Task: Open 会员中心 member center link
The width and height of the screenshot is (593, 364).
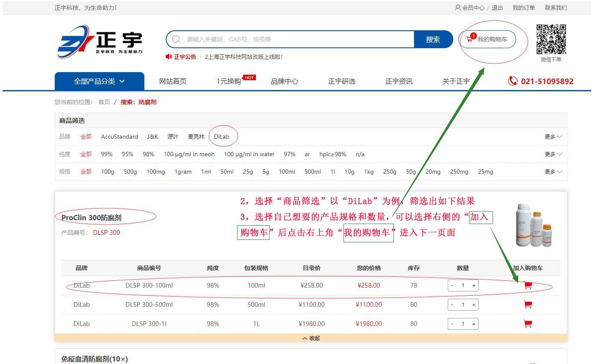Action: tap(473, 8)
